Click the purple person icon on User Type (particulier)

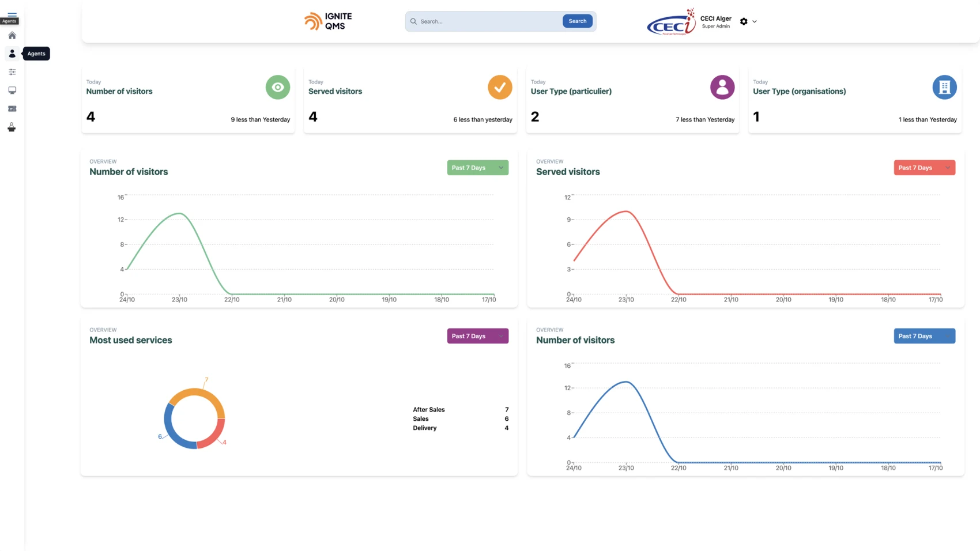point(722,87)
